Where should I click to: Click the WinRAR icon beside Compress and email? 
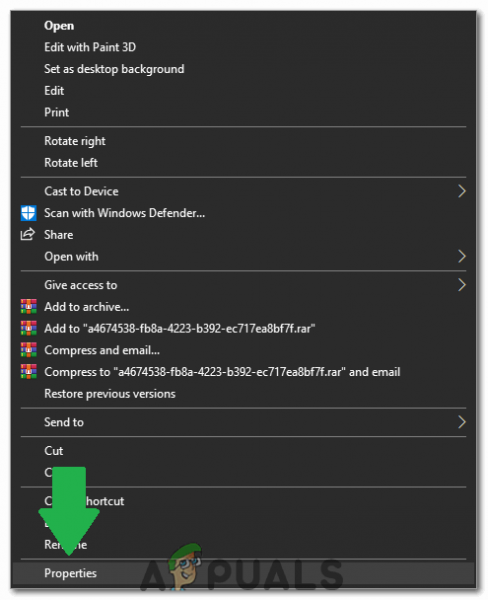pyautogui.click(x=29, y=350)
